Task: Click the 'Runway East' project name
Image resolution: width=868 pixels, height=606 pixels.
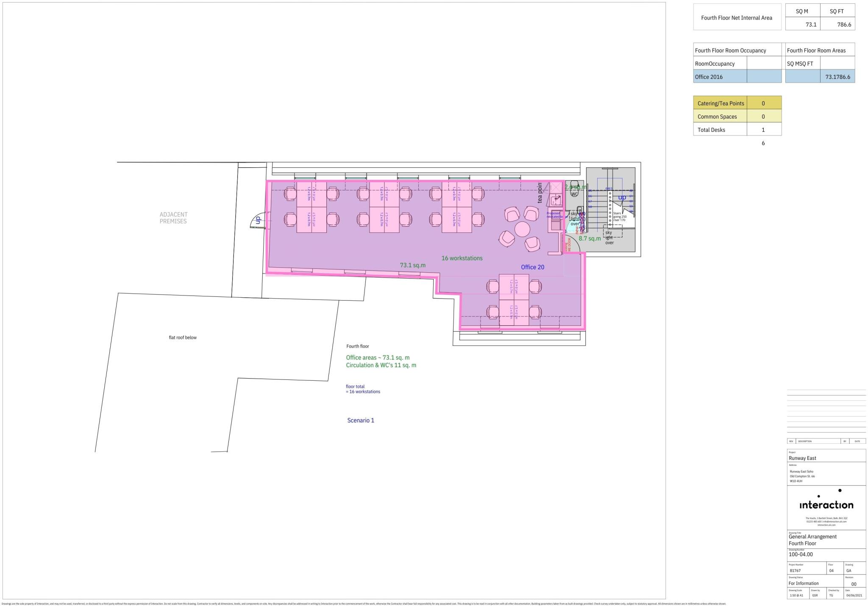Action: coord(802,458)
